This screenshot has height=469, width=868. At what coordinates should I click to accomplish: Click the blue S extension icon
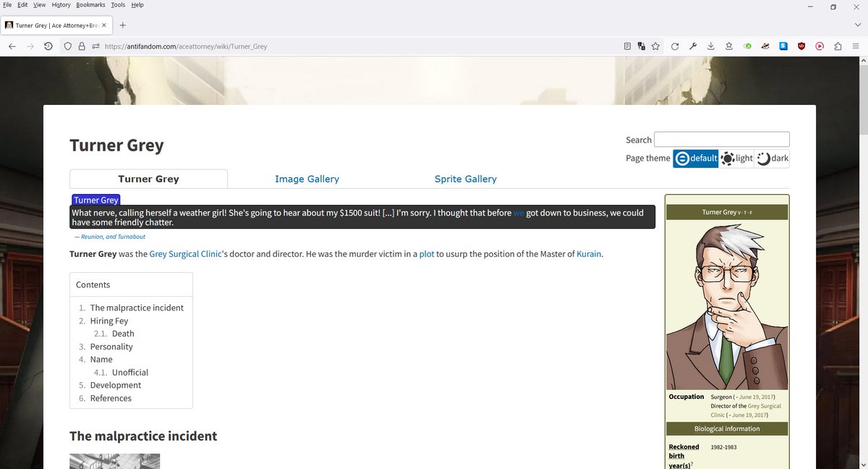point(783,46)
